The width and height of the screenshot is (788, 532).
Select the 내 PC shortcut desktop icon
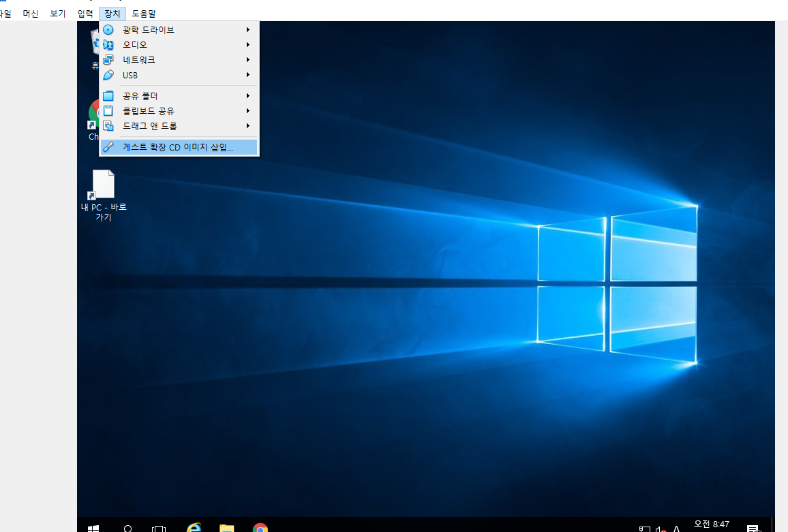tap(104, 195)
